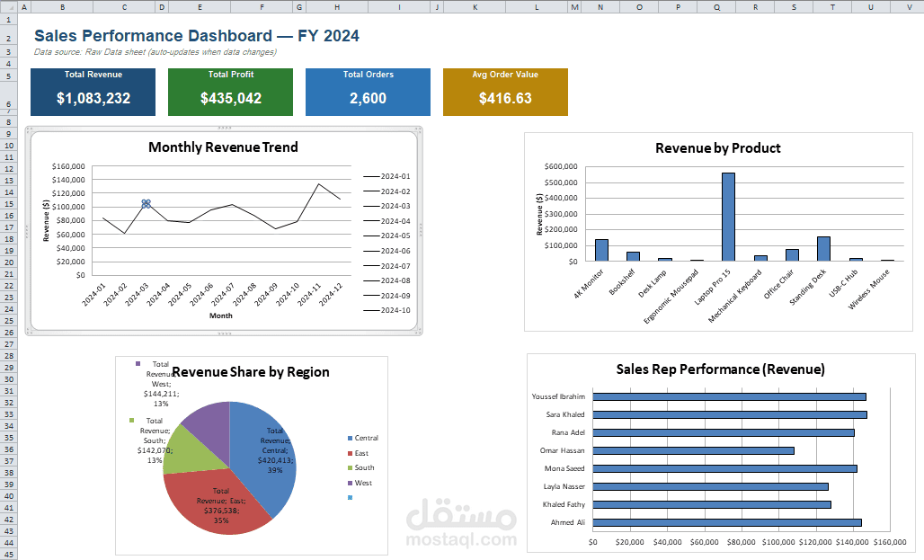This screenshot has height=560, width=924.
Task: Click the Mona Saeed axis label
Action: click(564, 468)
